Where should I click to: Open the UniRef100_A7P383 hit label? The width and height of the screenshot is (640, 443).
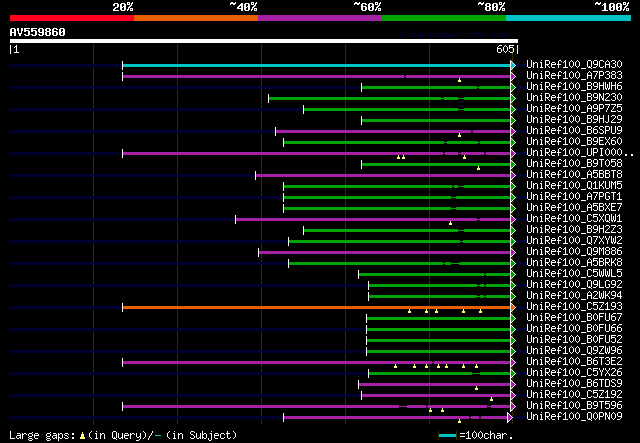574,76
